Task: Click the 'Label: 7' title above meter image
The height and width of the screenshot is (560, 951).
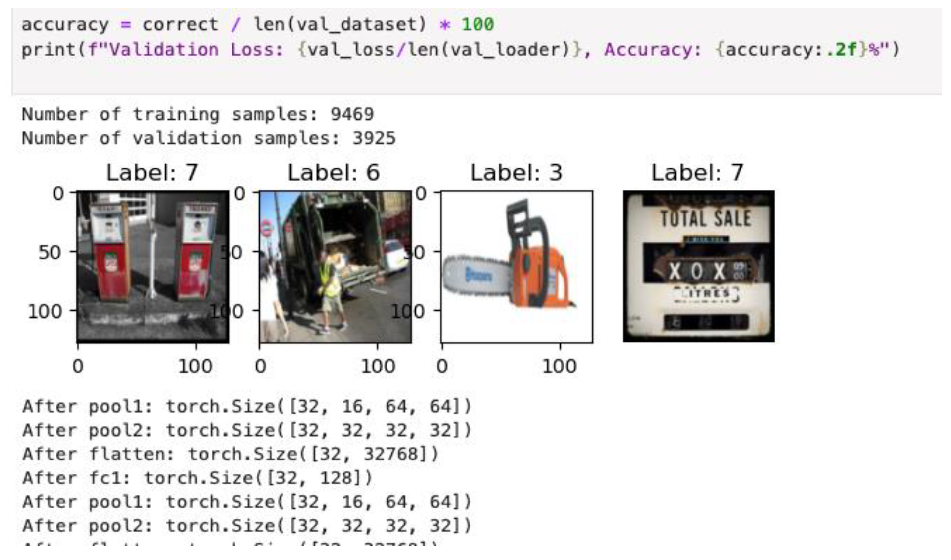Action: (x=697, y=173)
